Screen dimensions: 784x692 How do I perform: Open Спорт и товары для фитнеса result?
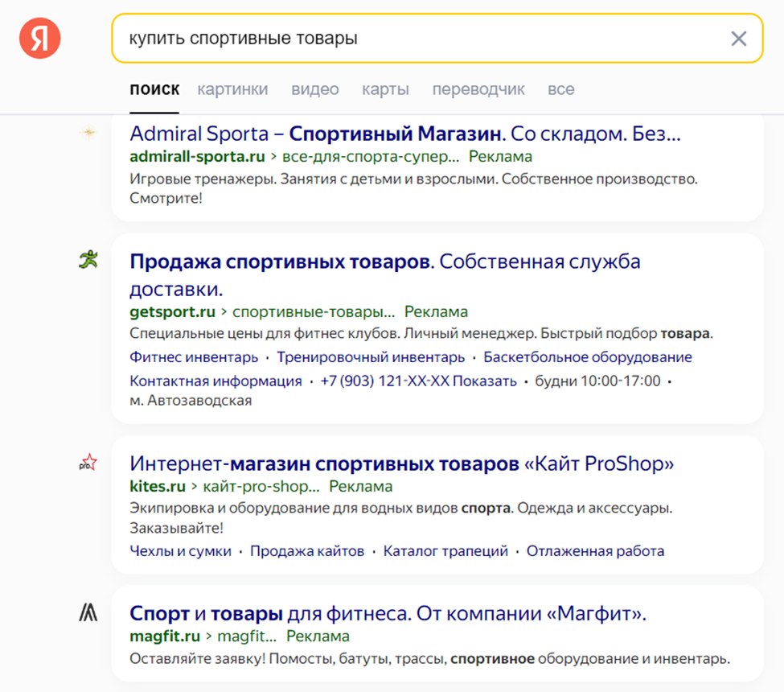(388, 613)
